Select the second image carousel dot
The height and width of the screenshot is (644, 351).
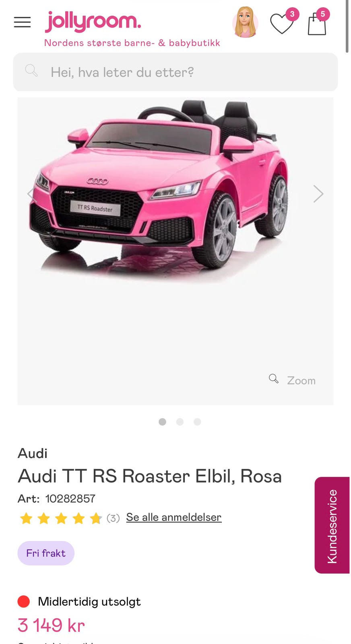click(180, 422)
